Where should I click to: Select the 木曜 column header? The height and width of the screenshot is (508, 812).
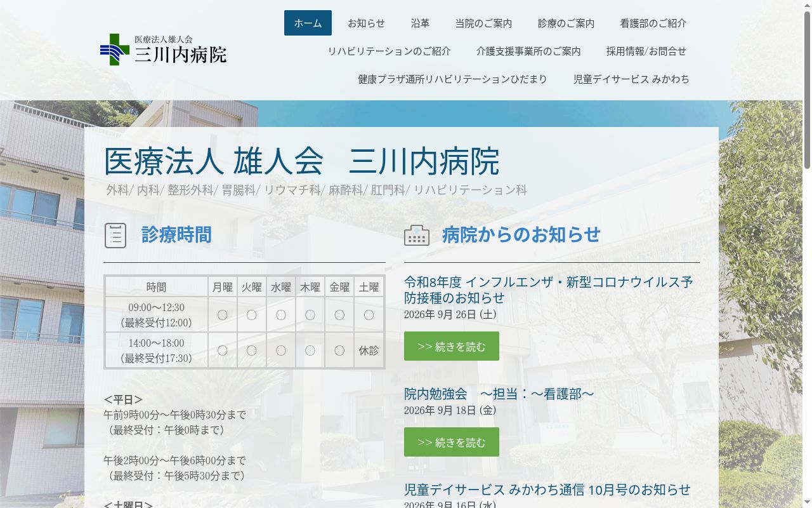[x=310, y=287]
